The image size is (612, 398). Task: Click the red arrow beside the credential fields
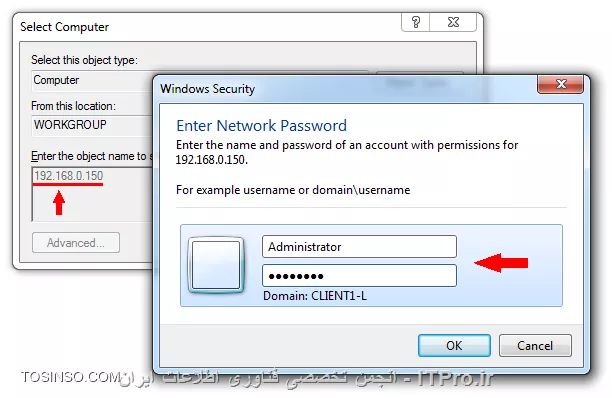click(x=501, y=263)
